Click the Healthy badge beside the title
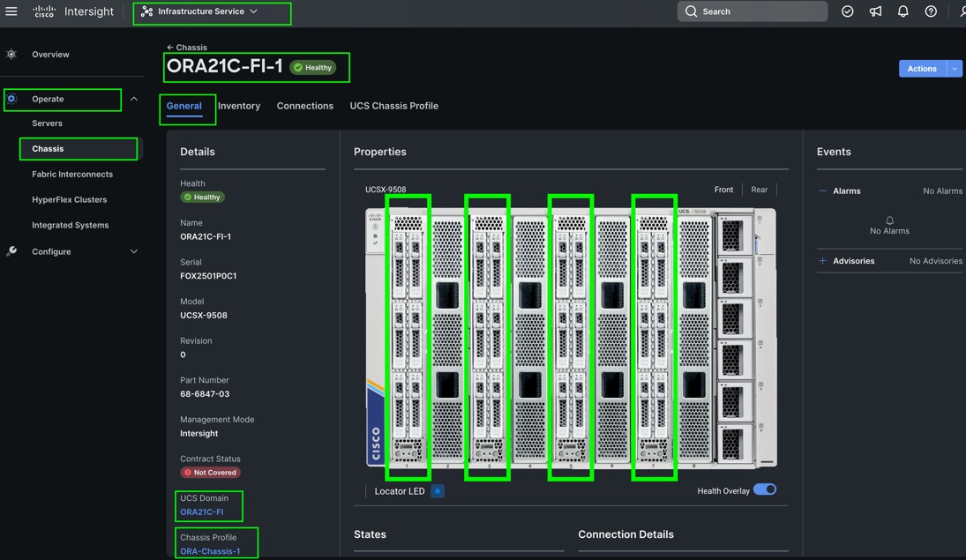 313,67
